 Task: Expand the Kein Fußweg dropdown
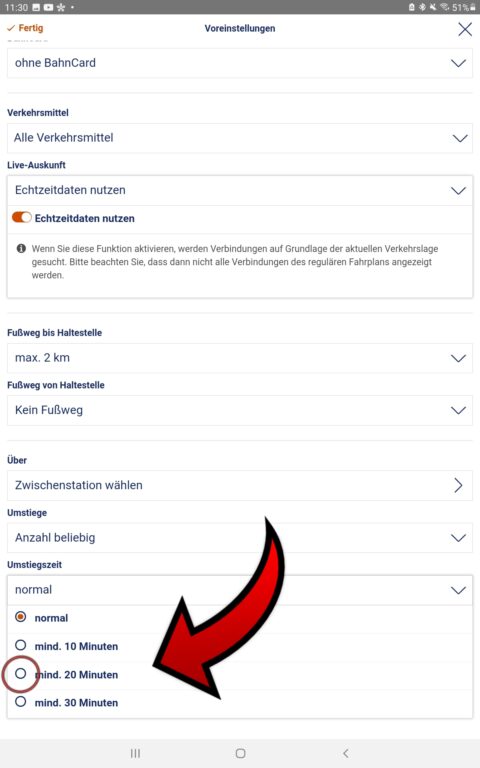click(240, 410)
